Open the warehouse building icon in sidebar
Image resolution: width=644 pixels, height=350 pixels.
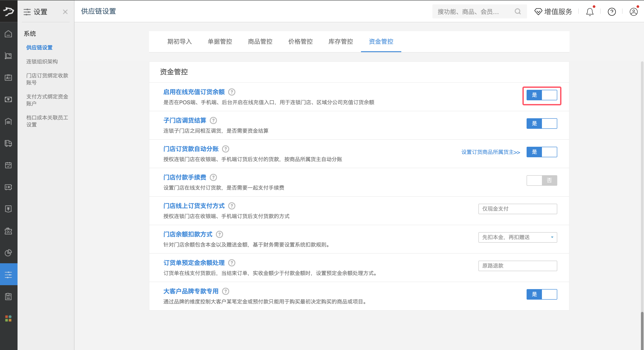click(x=9, y=121)
